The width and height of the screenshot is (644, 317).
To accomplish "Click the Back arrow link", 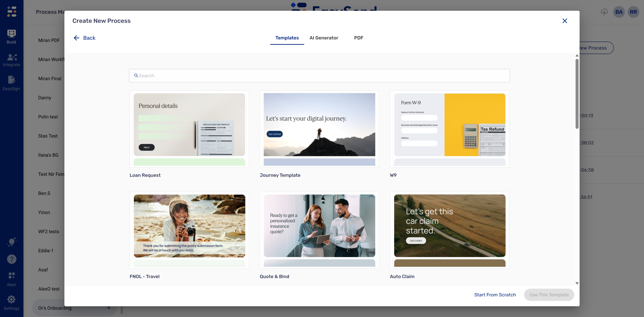I will 84,38.
